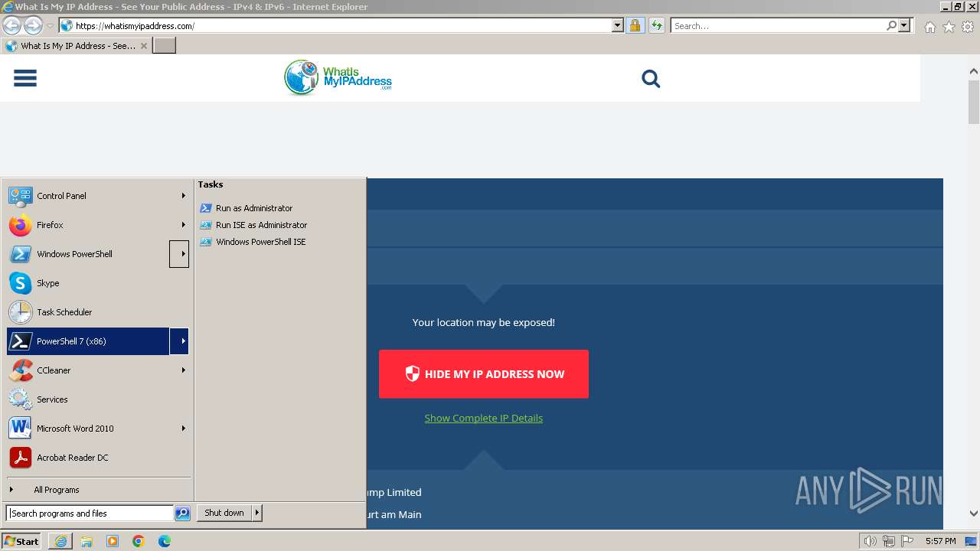The image size is (980, 551).
Task: Expand Firefox jump list arrow
Action: [183, 225]
